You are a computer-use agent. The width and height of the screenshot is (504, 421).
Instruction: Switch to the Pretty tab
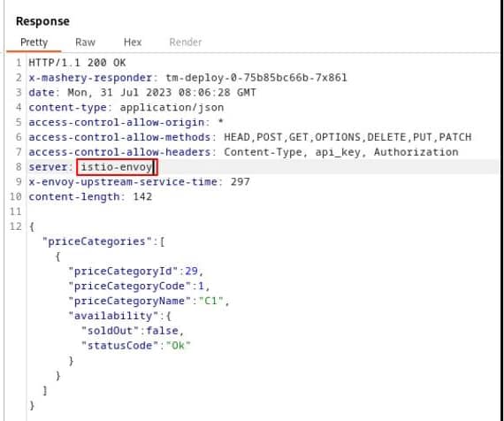point(34,42)
